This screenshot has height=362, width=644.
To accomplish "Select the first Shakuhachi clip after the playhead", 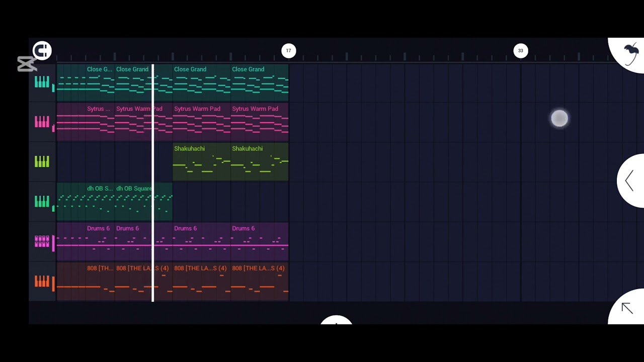I will pyautogui.click(x=202, y=162).
